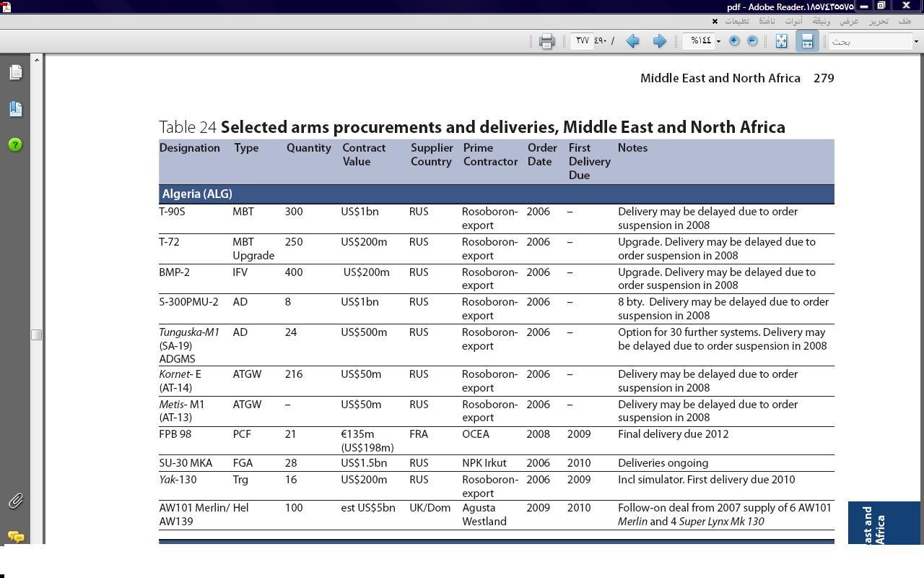924x578 pixels.
Task: Open the أدوات (Tools) menu
Action: [793, 21]
